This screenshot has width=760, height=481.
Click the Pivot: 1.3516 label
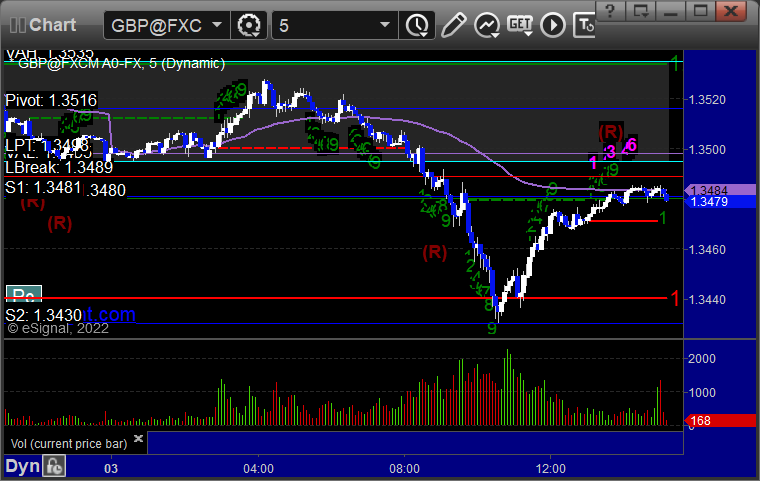[51, 100]
